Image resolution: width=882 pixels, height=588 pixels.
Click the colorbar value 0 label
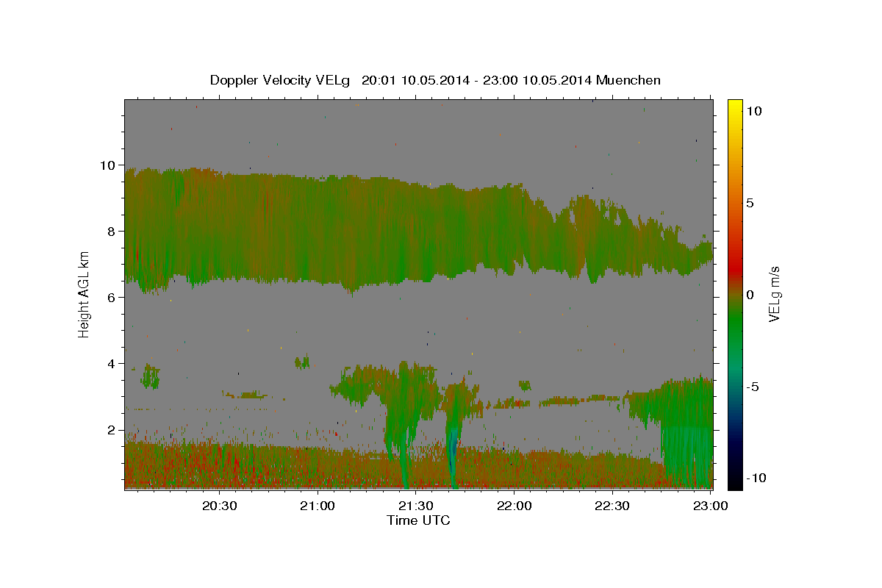[751, 295]
